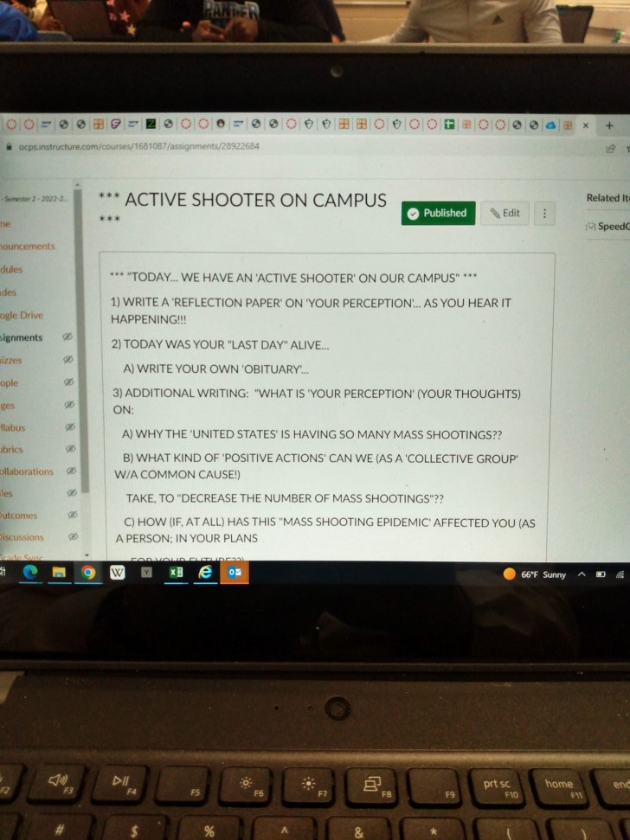Open Microsoft Excel from the taskbar
630x840 pixels.
coord(176,573)
